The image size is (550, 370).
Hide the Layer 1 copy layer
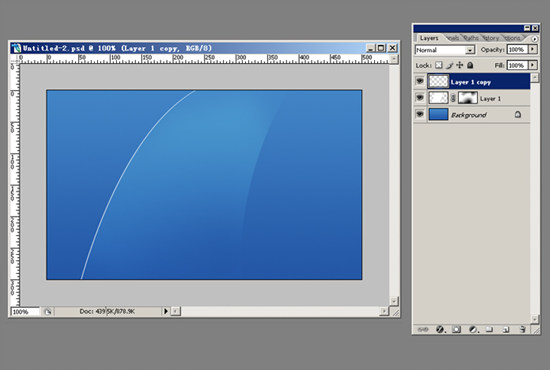click(420, 81)
